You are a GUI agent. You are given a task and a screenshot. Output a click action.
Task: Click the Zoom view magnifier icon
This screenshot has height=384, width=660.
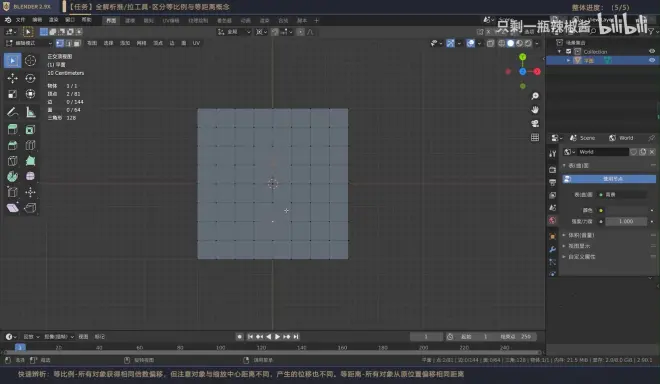point(535,96)
